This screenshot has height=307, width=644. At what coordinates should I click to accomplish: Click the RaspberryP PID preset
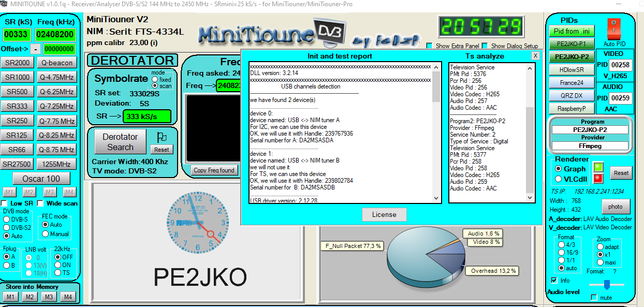571,109
